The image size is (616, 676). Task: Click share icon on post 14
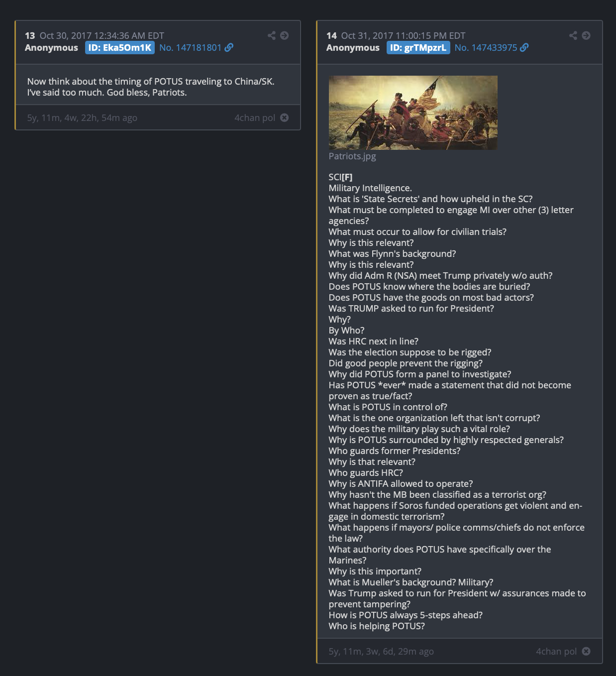pyautogui.click(x=573, y=35)
